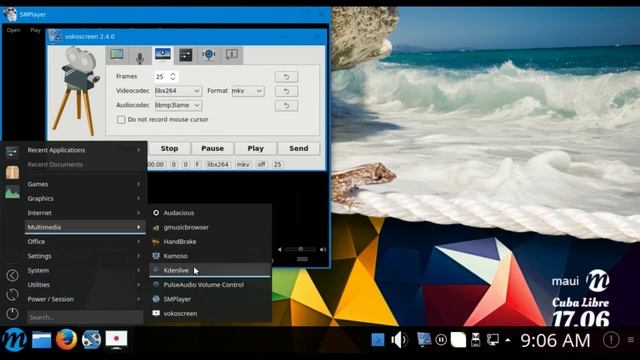Open the vokoscreen webcam tab

[x=209, y=55]
